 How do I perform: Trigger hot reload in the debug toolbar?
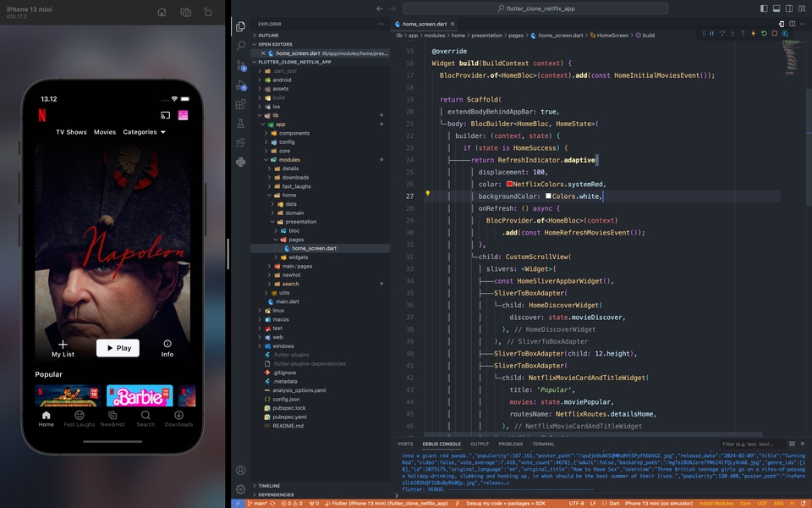754,34
